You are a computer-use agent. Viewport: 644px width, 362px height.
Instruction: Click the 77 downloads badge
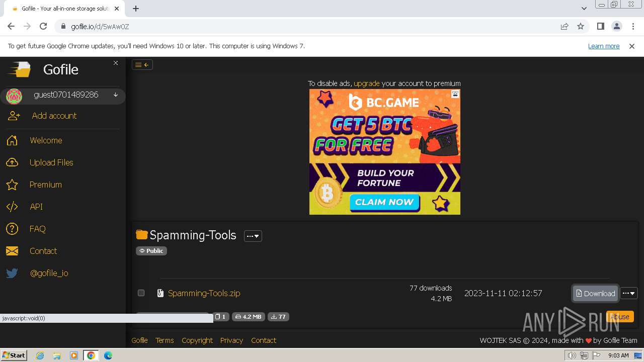[x=278, y=317]
